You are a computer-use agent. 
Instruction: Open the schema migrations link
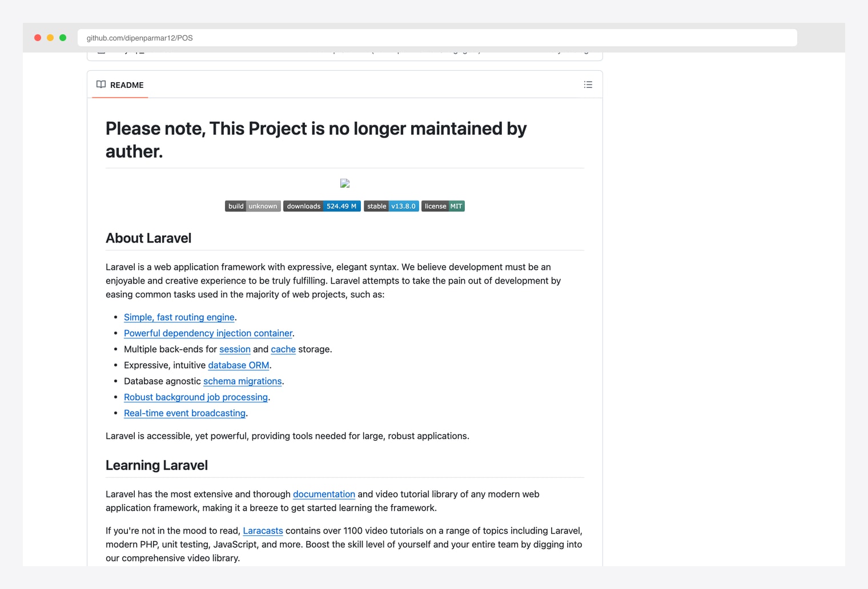click(x=243, y=381)
